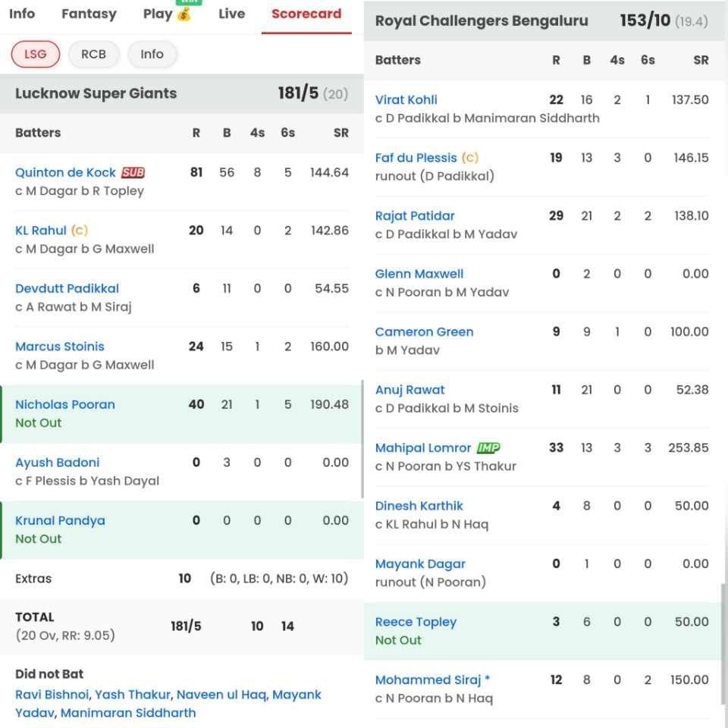Switch to the RCB innings chip

[x=93, y=54]
